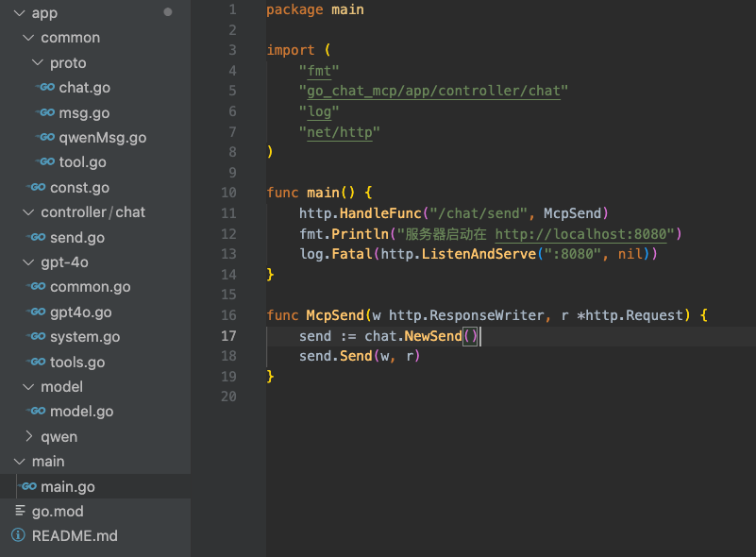Click the lines icon beside go.mod

pyautogui.click(x=19, y=512)
